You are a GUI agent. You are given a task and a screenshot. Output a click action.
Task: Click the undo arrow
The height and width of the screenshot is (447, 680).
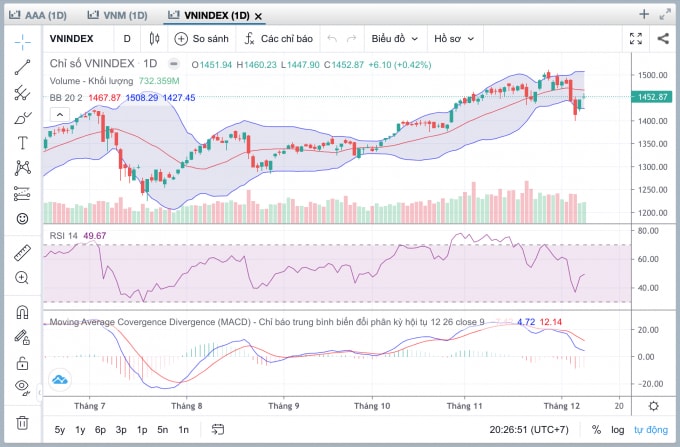coord(332,39)
